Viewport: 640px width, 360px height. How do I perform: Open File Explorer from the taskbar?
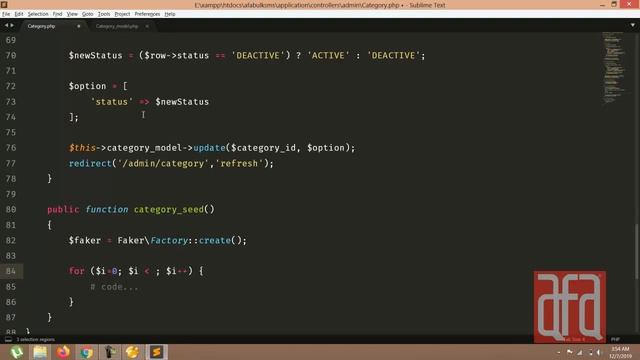pyautogui.click(x=40, y=352)
